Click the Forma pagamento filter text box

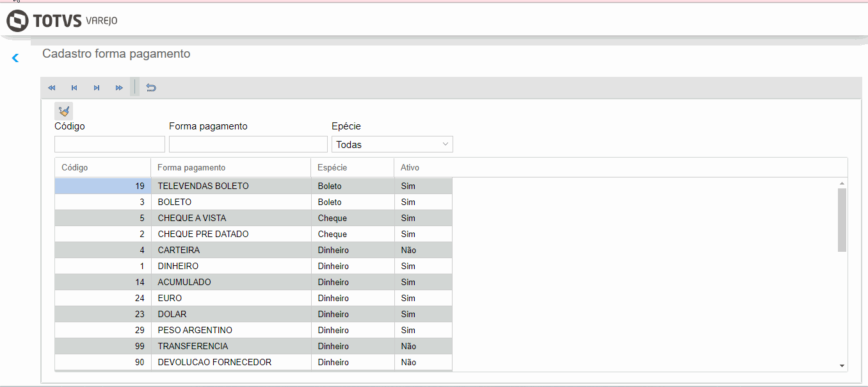(248, 144)
